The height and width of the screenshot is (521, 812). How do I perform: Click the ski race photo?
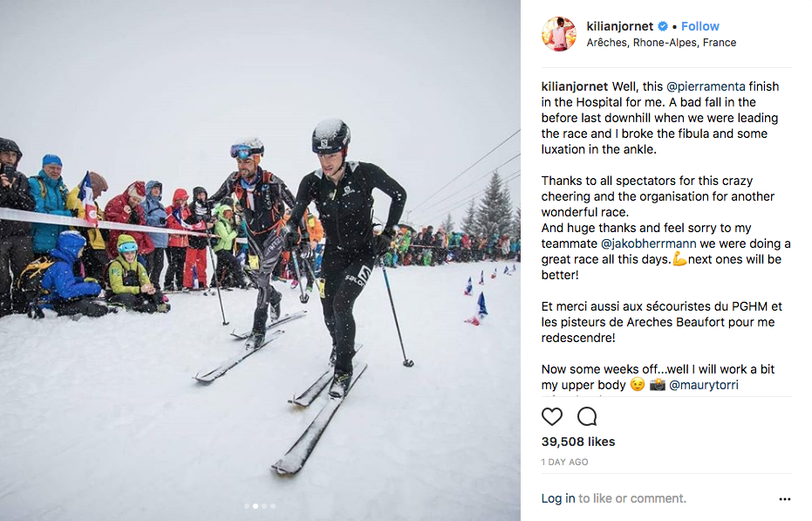point(260,260)
